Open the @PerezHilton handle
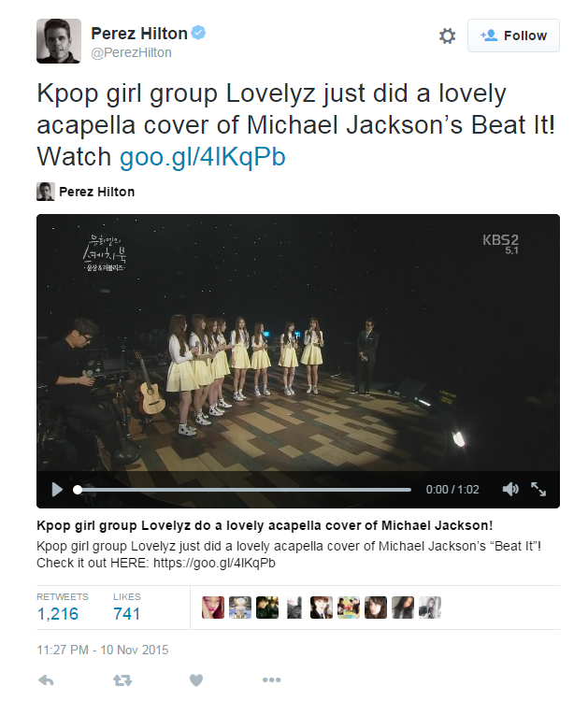This screenshot has height=715, width=588. pos(132,53)
